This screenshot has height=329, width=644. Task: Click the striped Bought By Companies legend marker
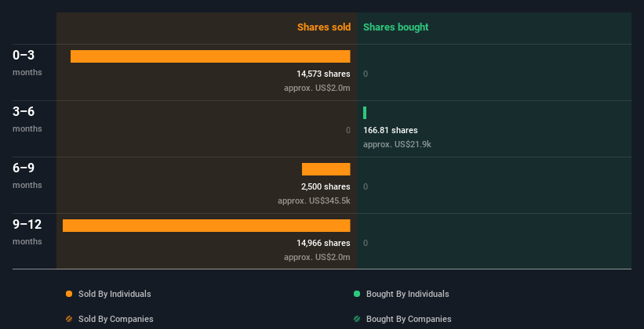tap(357, 319)
